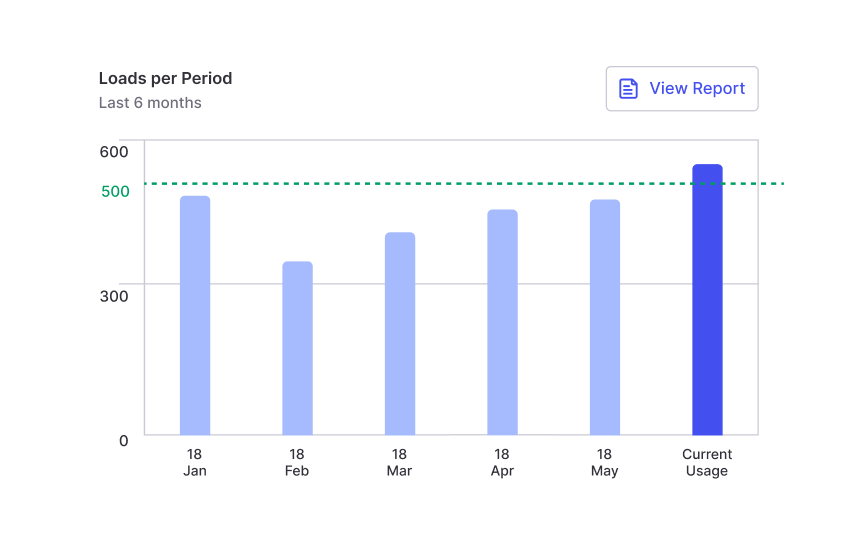Screen dimensions: 857x545
Task: Click the 300 y-axis label
Action: 114,296
